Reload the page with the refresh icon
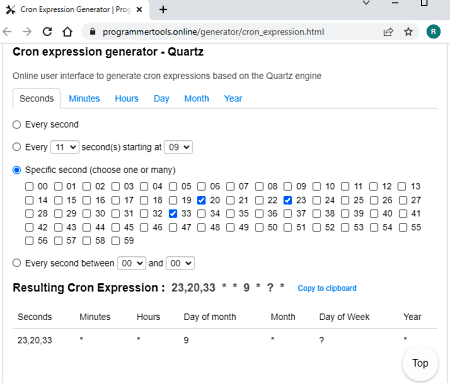Screen dimensions: 450x383 (x=47, y=32)
